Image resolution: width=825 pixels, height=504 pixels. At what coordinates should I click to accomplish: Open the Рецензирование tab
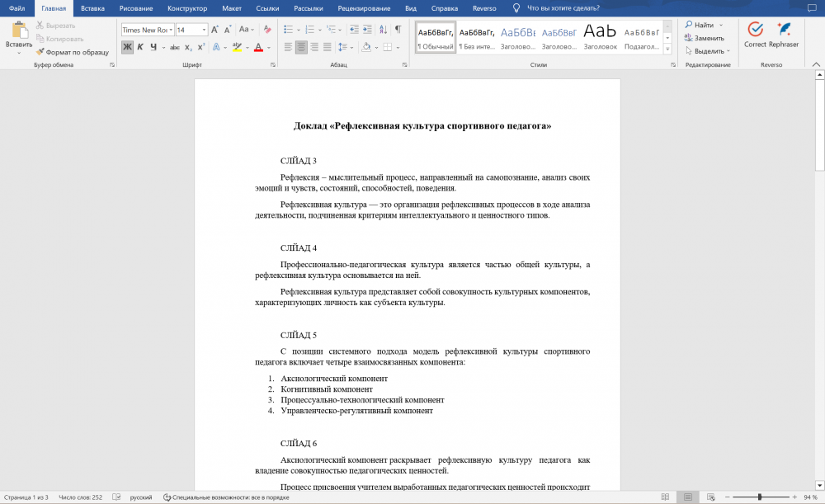[x=364, y=8]
